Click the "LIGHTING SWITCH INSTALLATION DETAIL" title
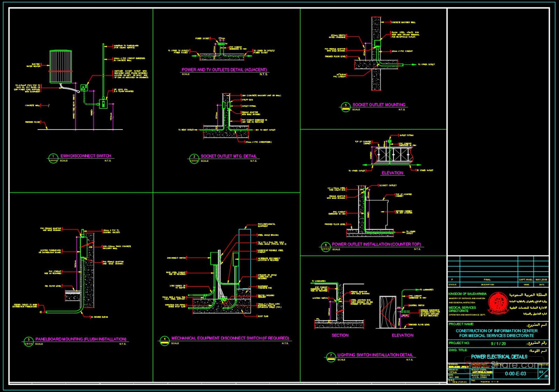 point(375,355)
